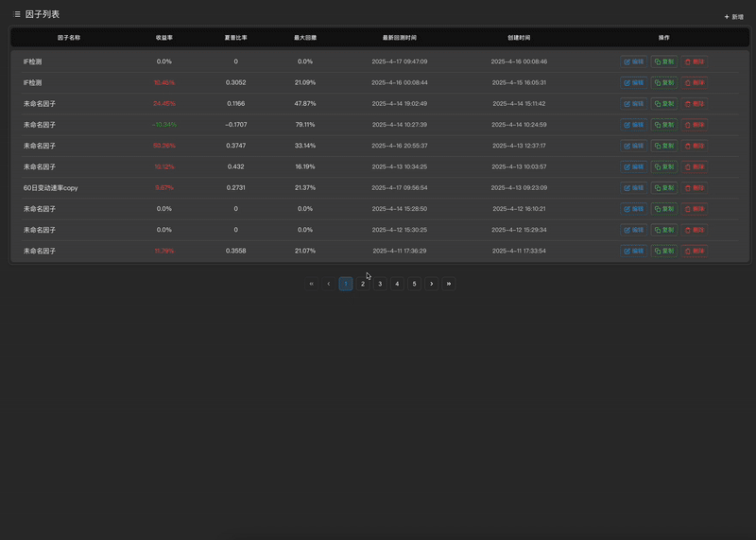
Task: Click the 新增 button to add a factor
Action: pos(734,17)
